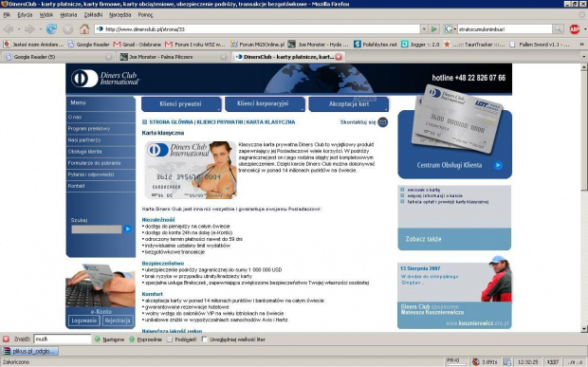
Task: Click the Znajdź find text field
Action: (x=63, y=339)
